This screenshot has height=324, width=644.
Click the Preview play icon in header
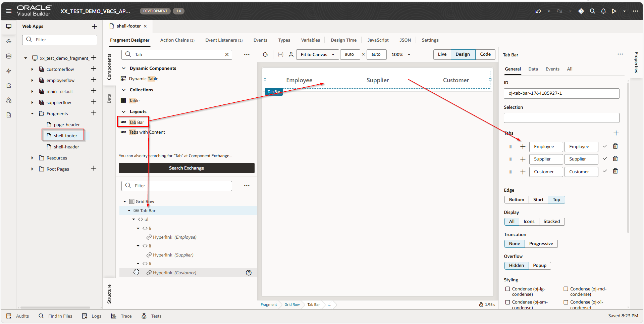tap(614, 11)
